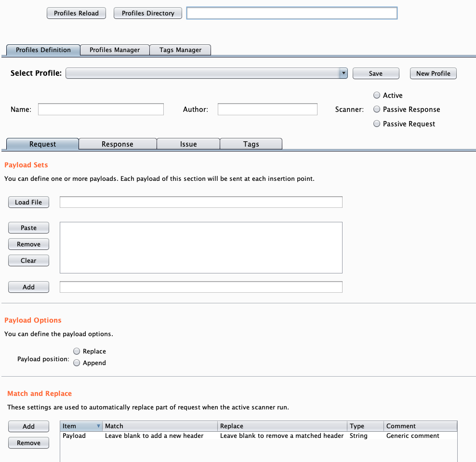Select the 'Generic comment' cell
The height and width of the screenshot is (462, 476).
coord(421,435)
